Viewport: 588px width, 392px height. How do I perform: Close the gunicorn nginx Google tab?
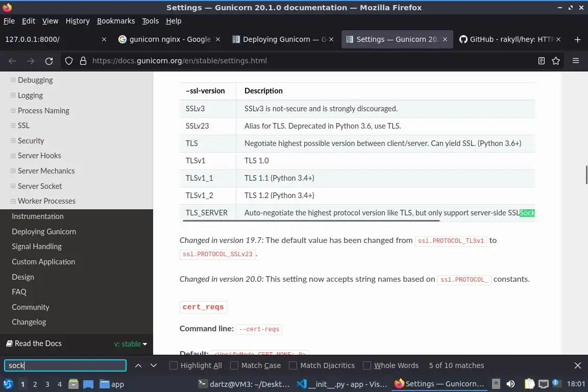tap(218, 39)
